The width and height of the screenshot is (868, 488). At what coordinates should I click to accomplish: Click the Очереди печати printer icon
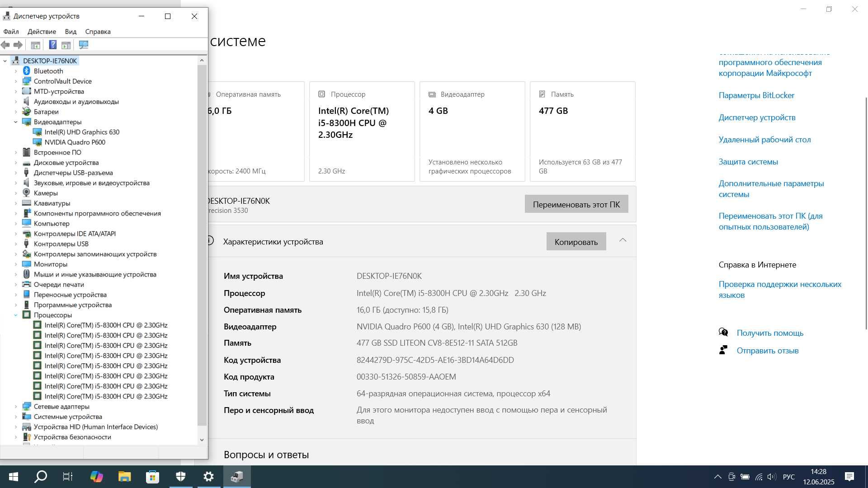26,284
